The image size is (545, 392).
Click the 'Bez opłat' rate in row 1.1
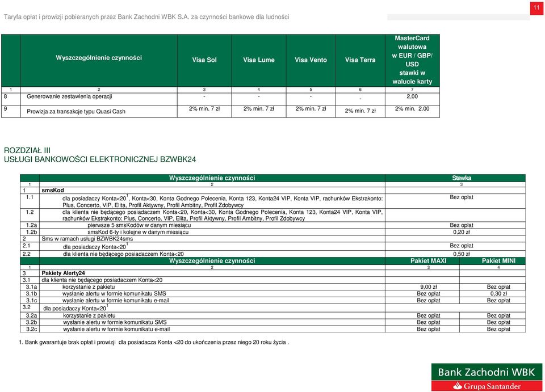pyautogui.click(x=462, y=197)
